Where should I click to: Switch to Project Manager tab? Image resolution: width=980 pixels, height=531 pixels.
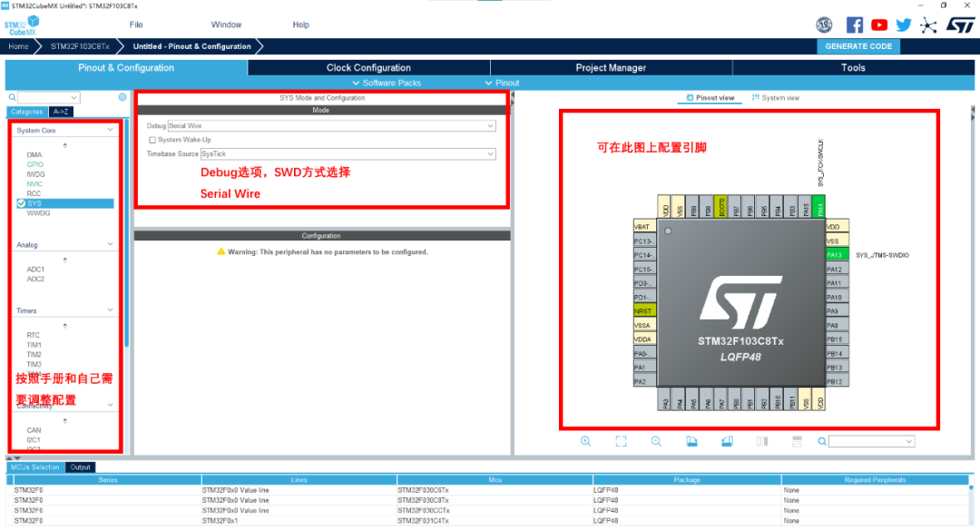611,67
